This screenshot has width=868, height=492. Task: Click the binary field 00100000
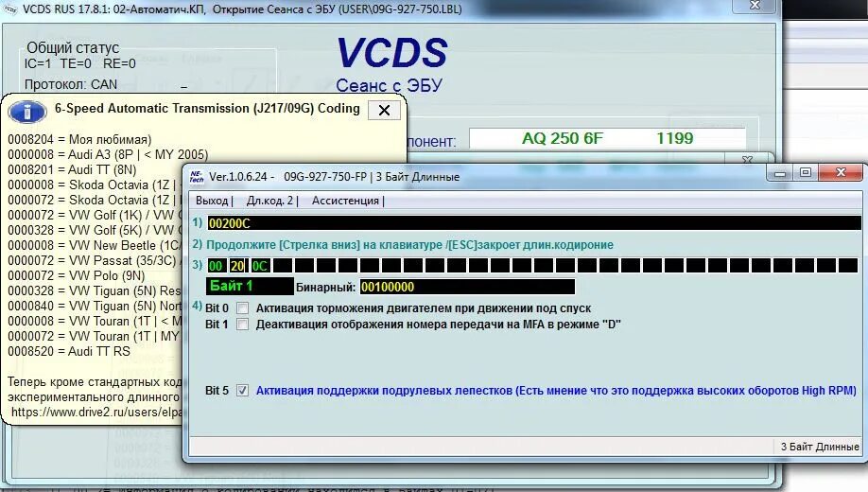click(x=467, y=287)
